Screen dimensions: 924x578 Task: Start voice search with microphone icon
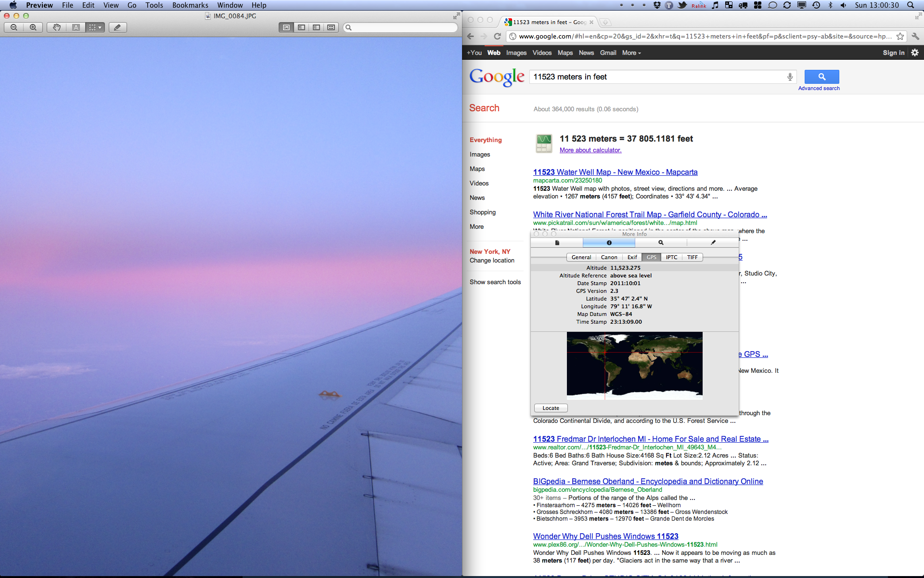790,77
